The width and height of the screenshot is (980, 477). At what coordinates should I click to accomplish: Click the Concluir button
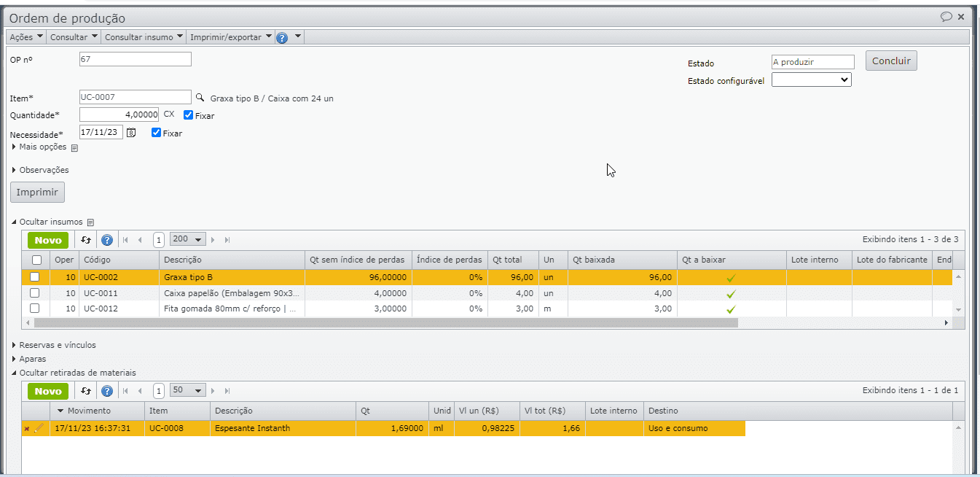point(891,61)
